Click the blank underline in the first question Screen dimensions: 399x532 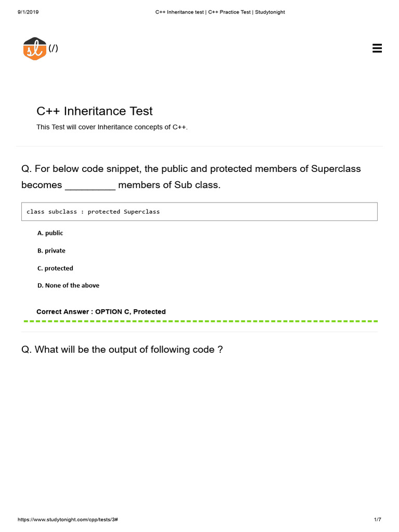click(90, 186)
